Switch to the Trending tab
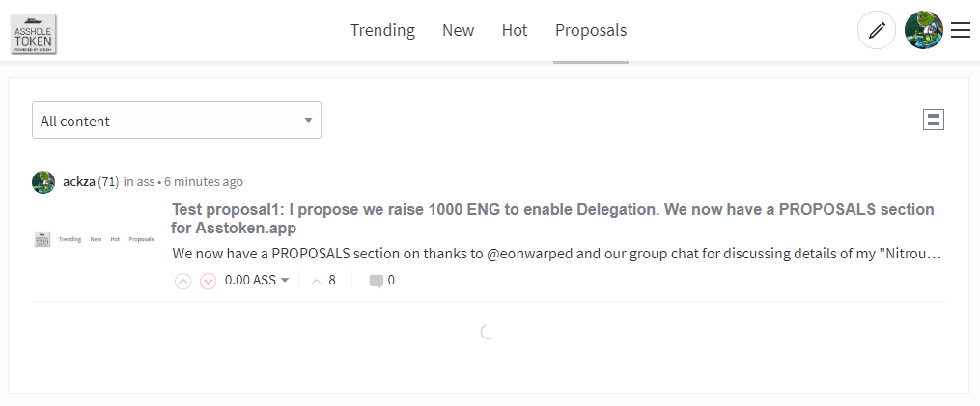Image resolution: width=980 pixels, height=406 pixels. 382,30
